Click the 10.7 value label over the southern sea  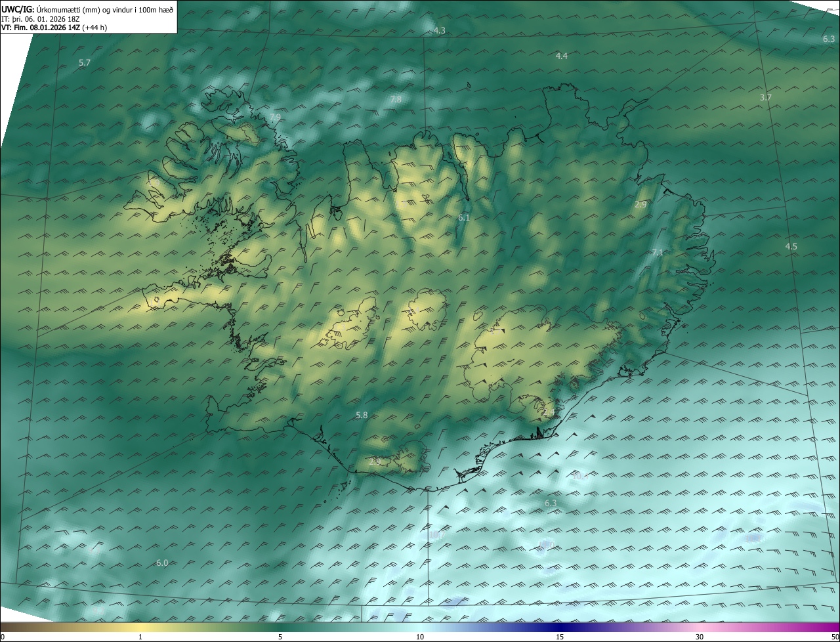[x=437, y=535]
